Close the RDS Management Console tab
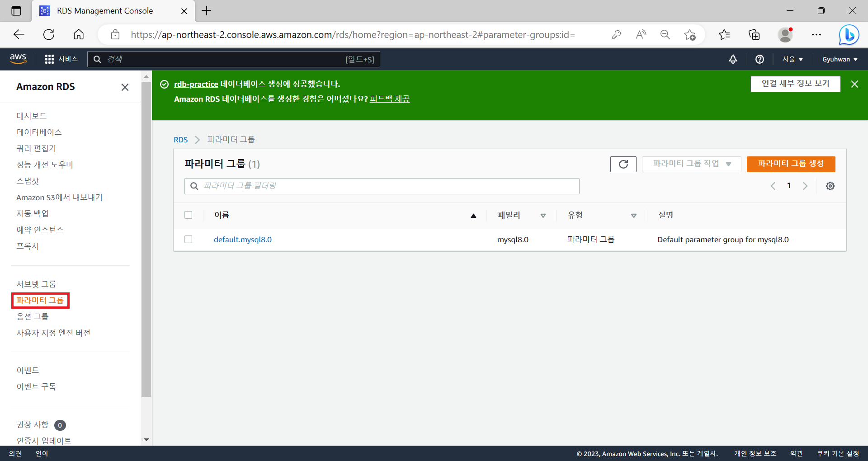868x461 pixels. 184,11
